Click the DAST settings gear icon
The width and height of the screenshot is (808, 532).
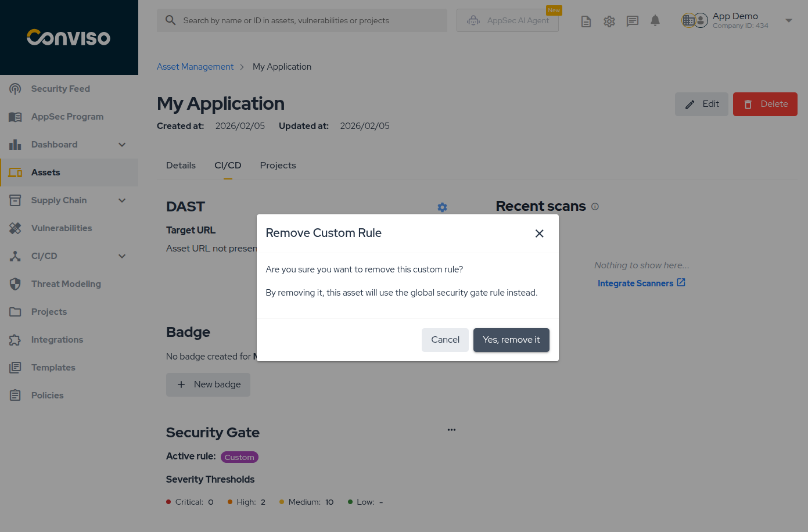[443, 207]
